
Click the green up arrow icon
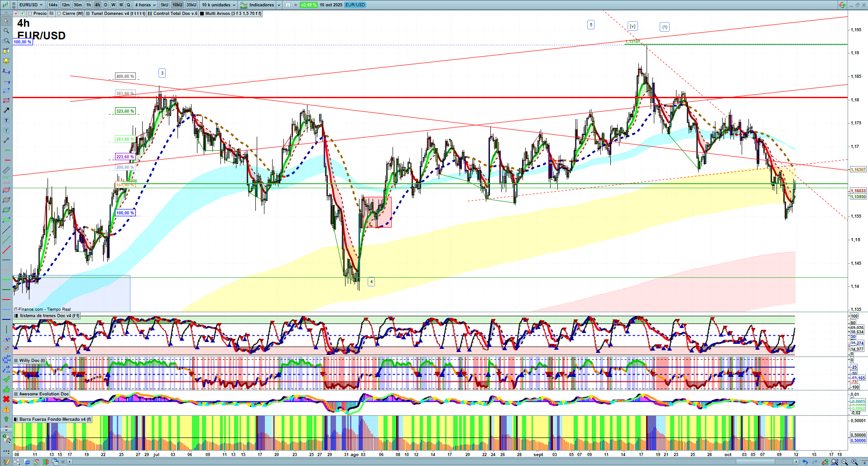[x=6, y=419]
